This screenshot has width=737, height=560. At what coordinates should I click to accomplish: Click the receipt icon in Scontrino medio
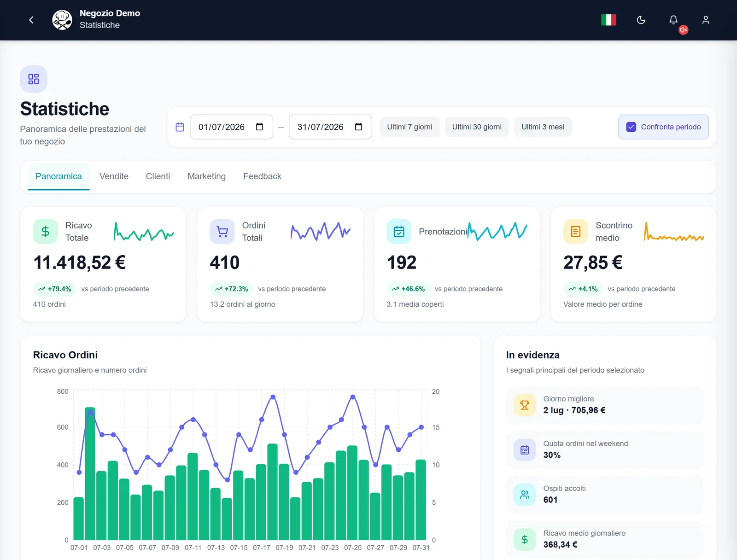point(576,231)
